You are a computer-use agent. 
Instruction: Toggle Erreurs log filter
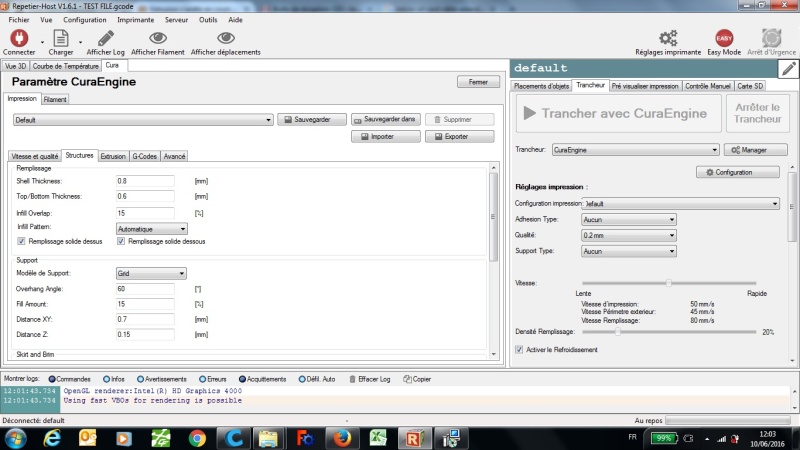(x=203, y=379)
